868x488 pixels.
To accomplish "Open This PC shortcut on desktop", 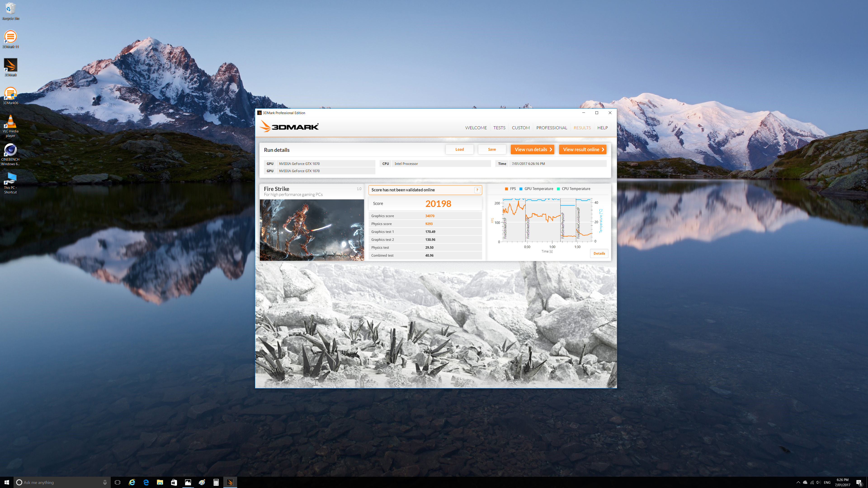I will pyautogui.click(x=10, y=183).
